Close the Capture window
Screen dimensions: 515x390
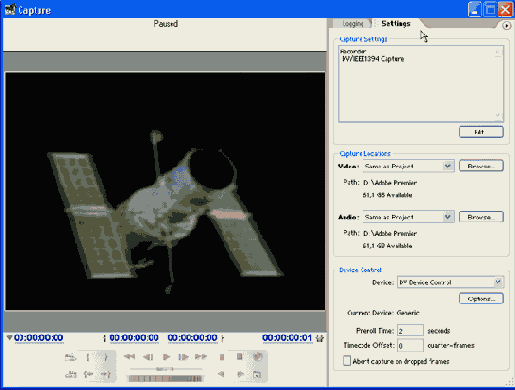pyautogui.click(x=505, y=9)
